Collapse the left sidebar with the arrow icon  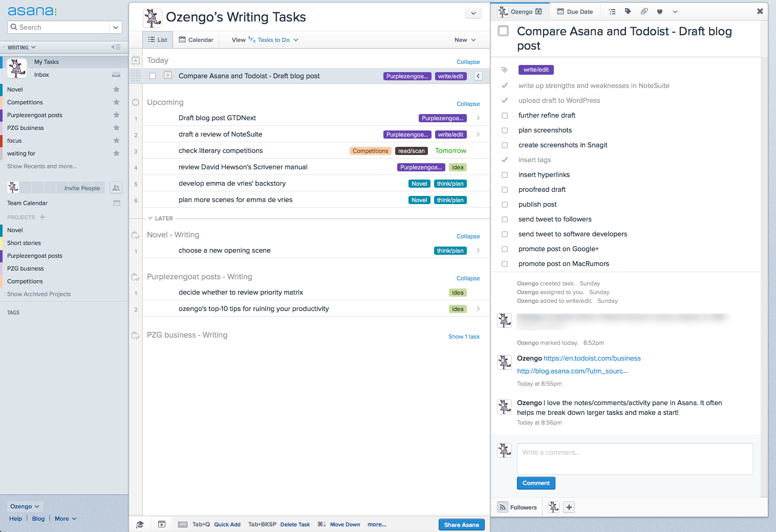click(x=116, y=47)
